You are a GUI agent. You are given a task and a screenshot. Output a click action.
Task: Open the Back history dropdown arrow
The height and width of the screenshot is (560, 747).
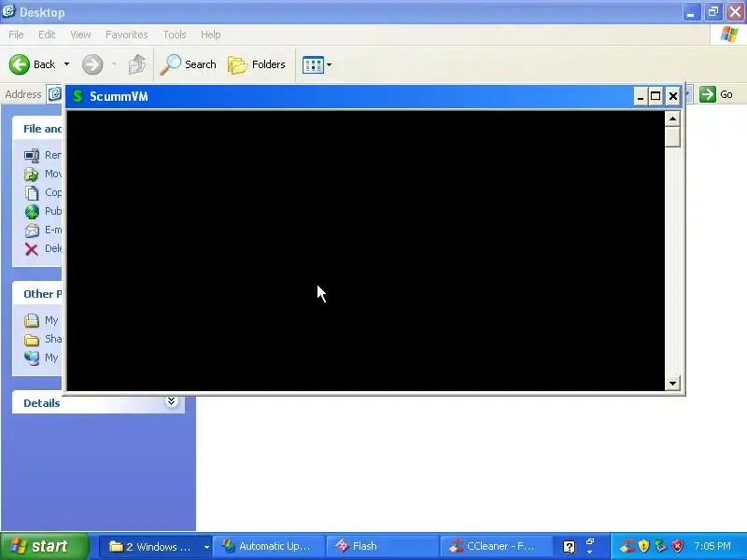pos(66,64)
